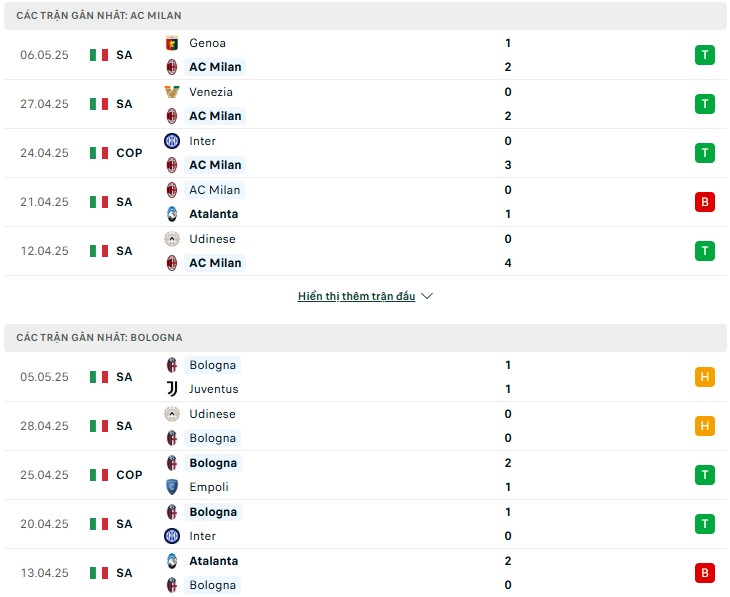Open Bologna team name in Inter 20.04.25 match

213,512
